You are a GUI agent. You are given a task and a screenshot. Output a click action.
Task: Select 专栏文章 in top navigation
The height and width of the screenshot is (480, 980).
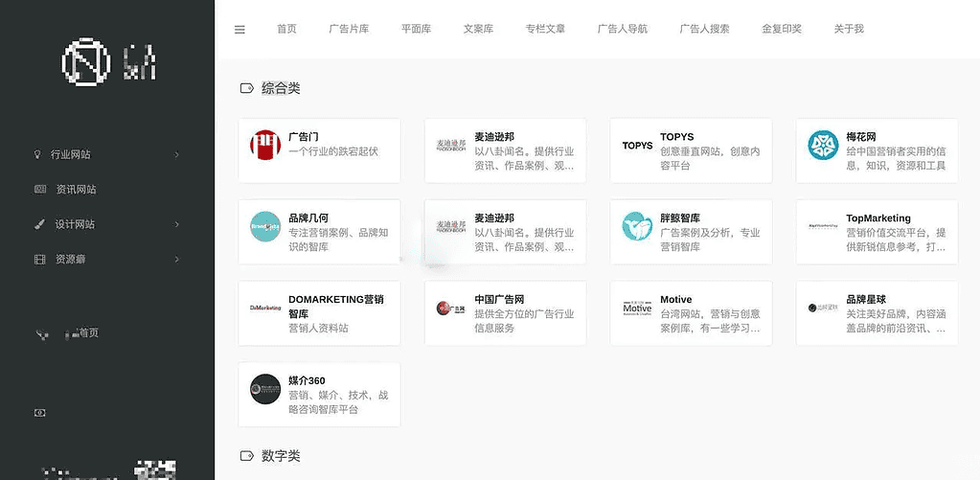point(545,29)
